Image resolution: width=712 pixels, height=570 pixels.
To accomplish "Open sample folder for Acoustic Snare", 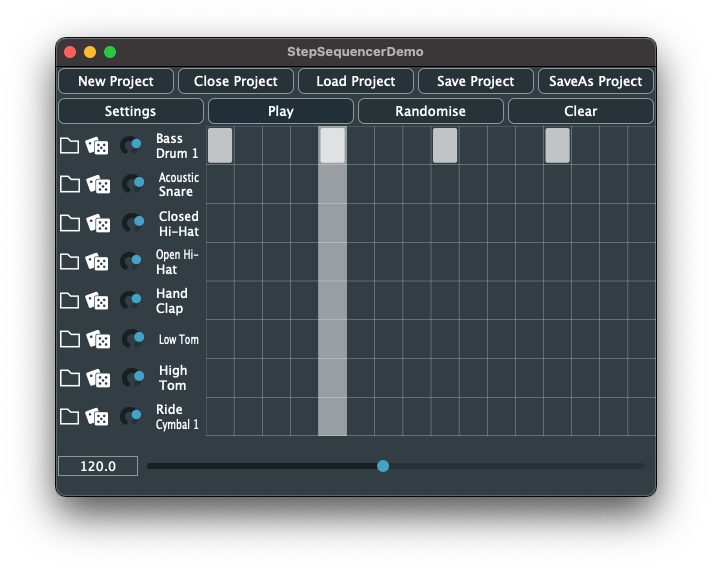I will [69, 184].
